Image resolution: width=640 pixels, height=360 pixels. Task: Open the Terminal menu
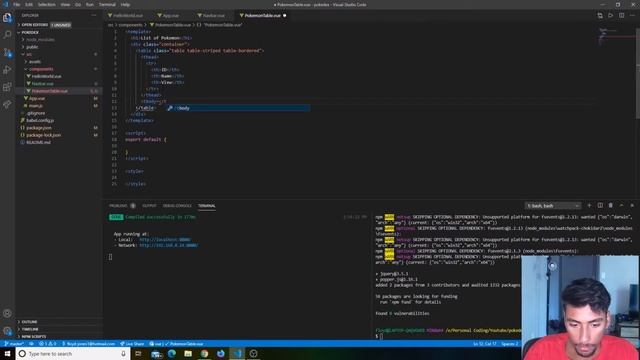tap(107, 4)
